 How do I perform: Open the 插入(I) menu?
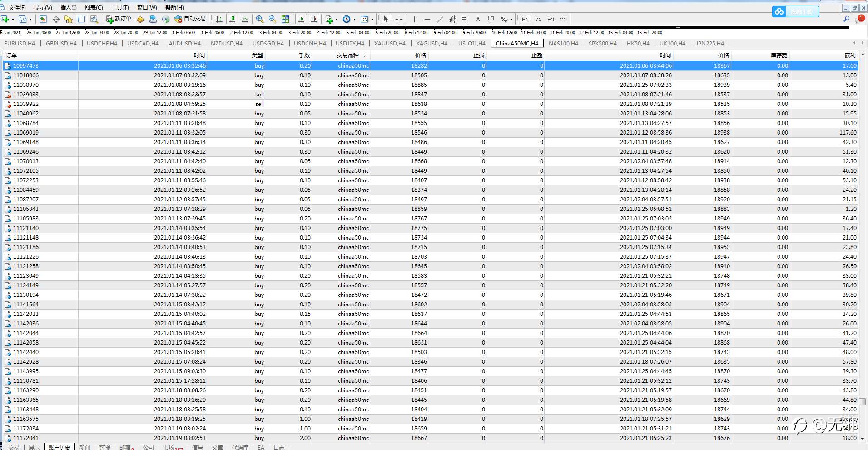(69, 7)
